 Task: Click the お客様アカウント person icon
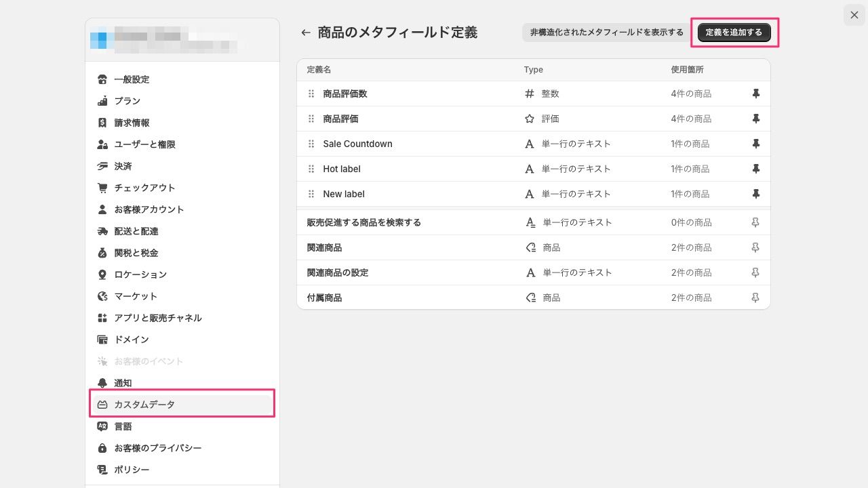102,209
